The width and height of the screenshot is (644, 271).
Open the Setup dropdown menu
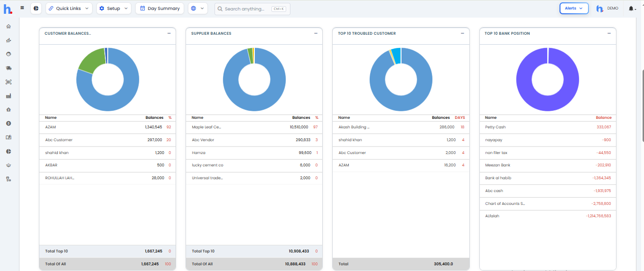tap(113, 9)
